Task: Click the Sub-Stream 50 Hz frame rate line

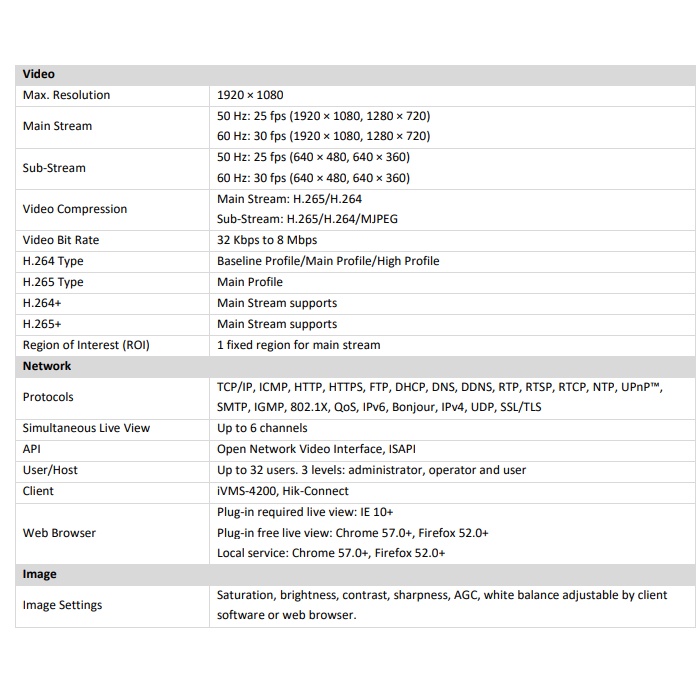Action: coord(313,157)
